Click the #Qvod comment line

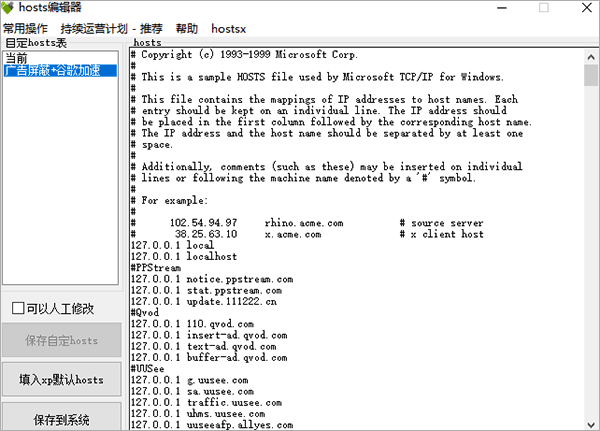point(145,313)
